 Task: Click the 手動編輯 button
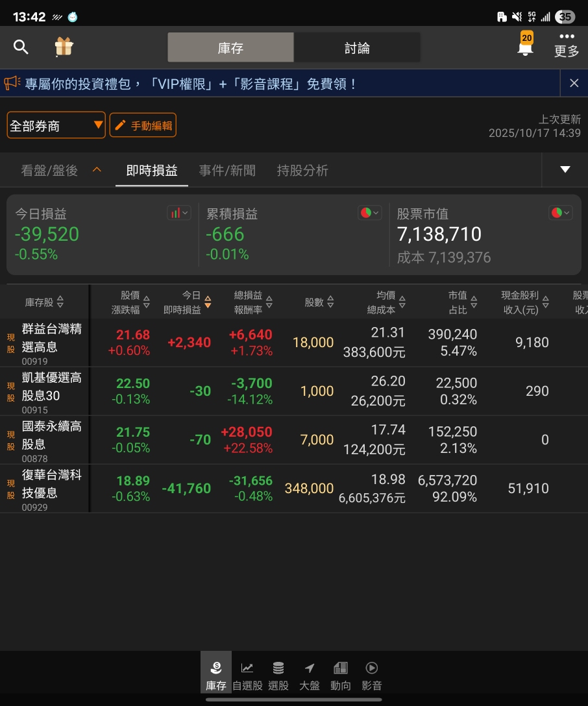click(143, 125)
